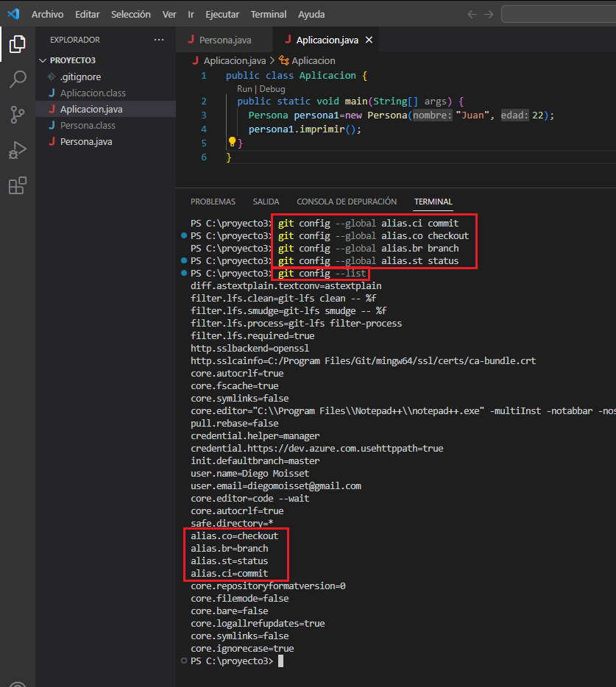Open the Editar menu

(88, 15)
